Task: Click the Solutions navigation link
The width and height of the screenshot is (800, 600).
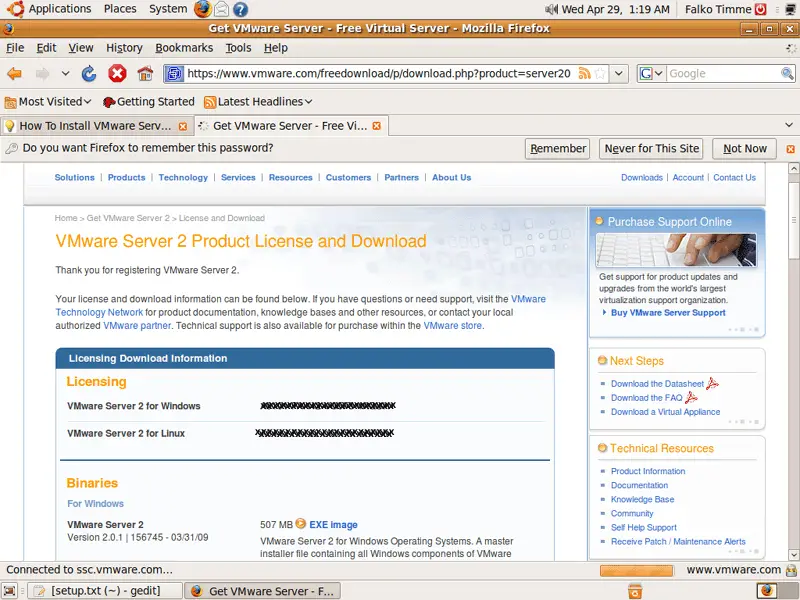Action: pyautogui.click(x=74, y=178)
